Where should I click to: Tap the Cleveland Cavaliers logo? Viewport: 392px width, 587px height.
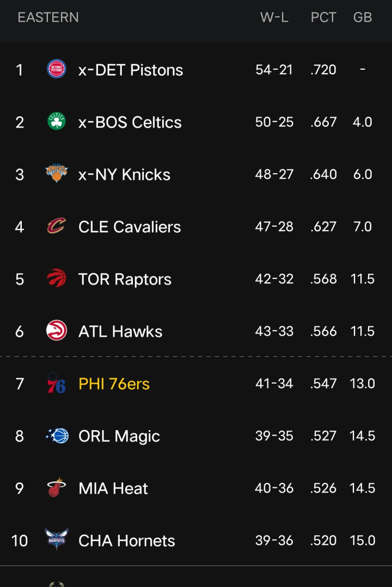click(56, 226)
